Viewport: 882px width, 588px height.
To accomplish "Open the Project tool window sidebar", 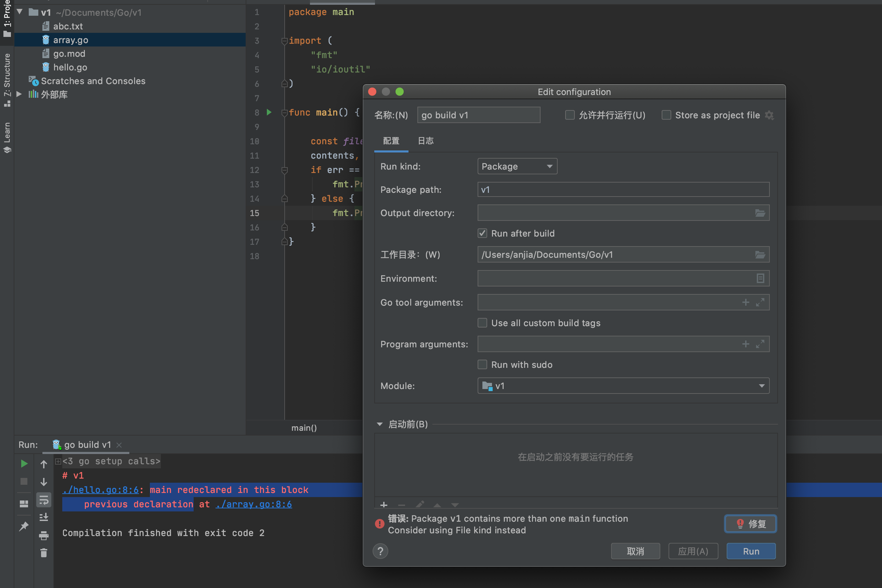I will [x=7, y=19].
